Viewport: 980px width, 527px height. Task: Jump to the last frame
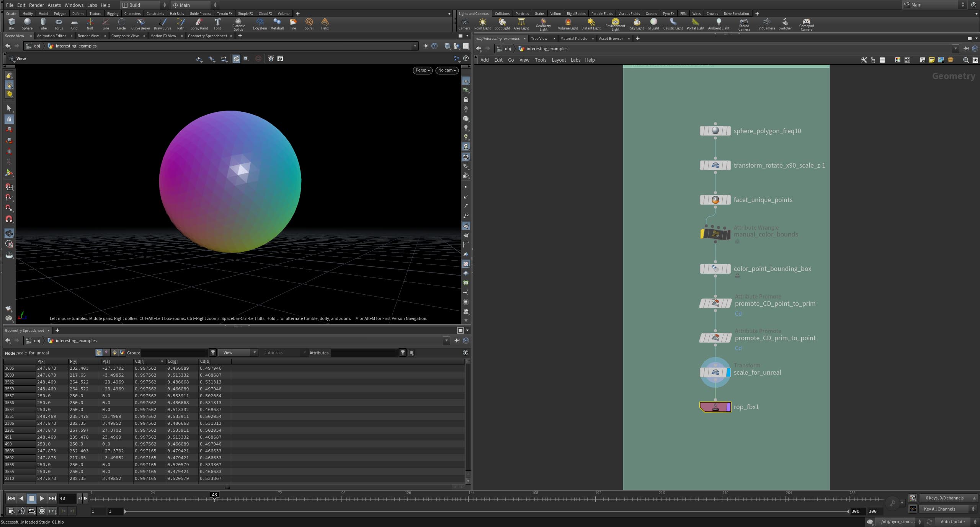point(52,498)
